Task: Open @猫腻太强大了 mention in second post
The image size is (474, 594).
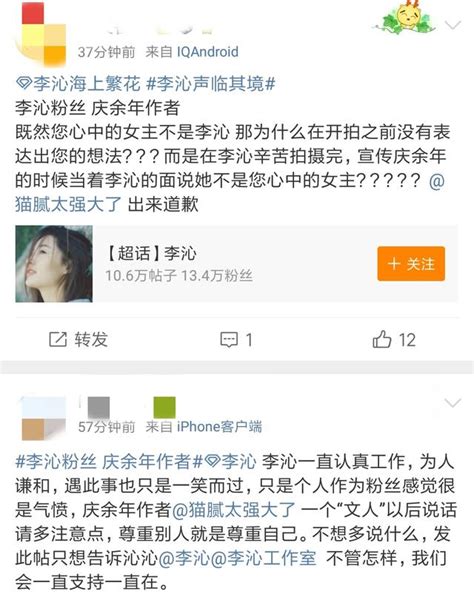Action: (233, 510)
